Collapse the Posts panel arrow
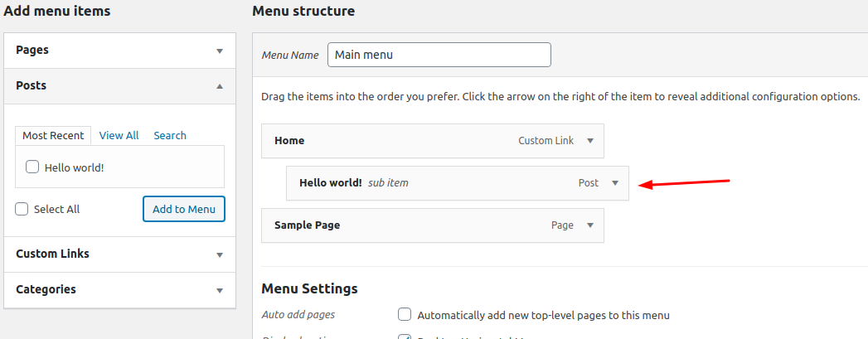Screen dimensions: 868x339 (220, 86)
